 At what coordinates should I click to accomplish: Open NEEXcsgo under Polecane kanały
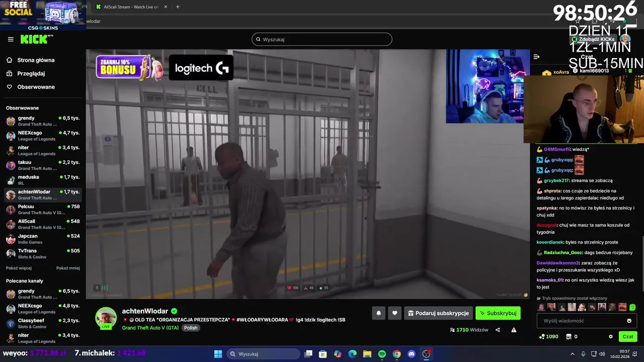tap(43, 309)
